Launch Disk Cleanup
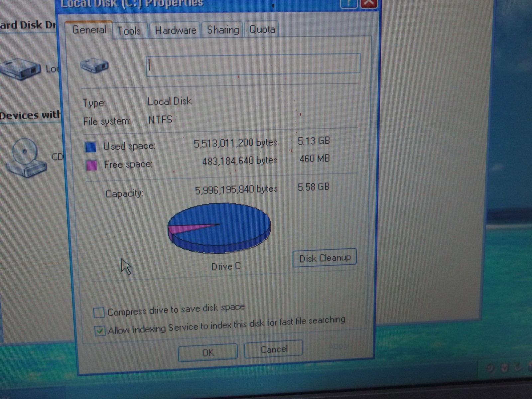Viewport: 532px width, 399px height. pyautogui.click(x=325, y=258)
